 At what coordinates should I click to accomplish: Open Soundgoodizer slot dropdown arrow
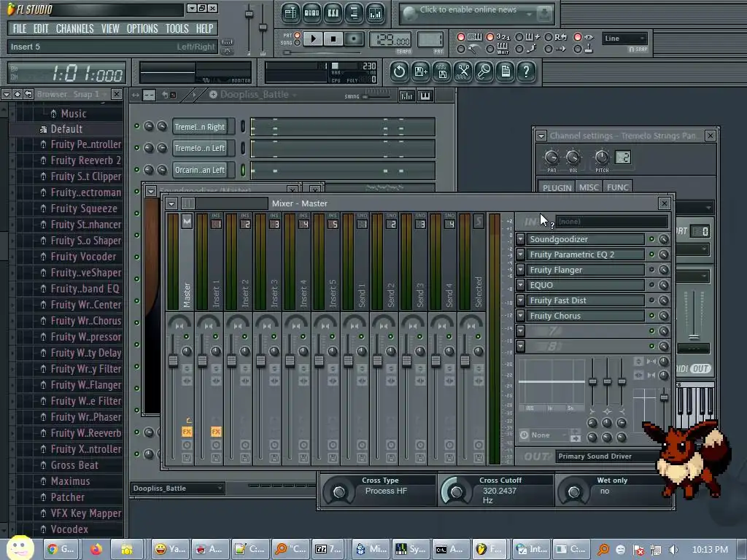tap(521, 239)
